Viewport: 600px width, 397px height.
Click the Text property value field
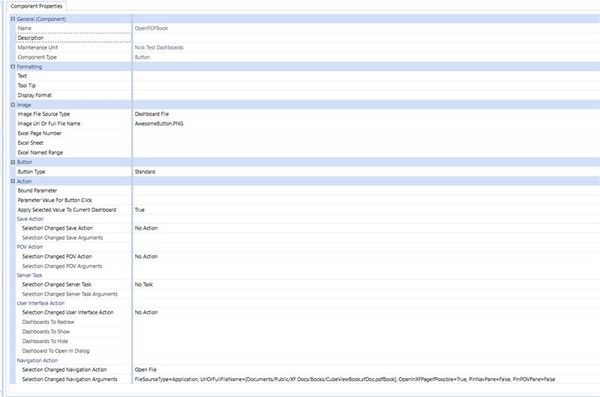[366, 76]
